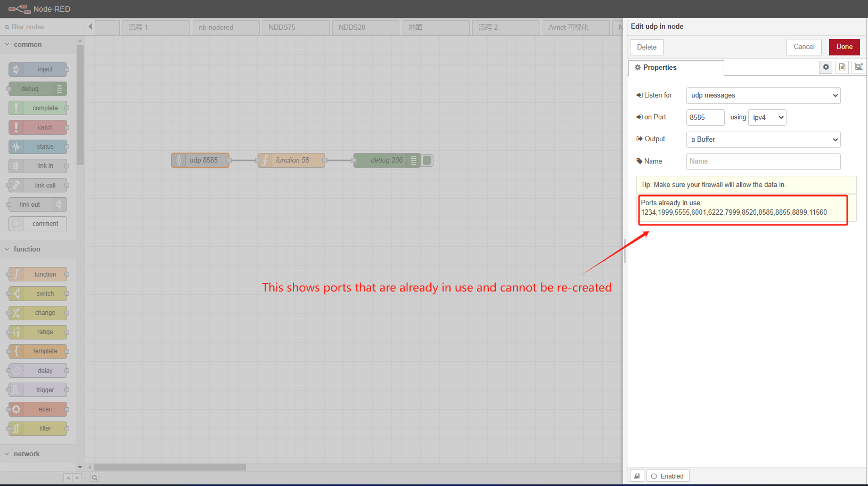The width and height of the screenshot is (868, 486).
Task: Open node description document icon
Action: tap(842, 67)
